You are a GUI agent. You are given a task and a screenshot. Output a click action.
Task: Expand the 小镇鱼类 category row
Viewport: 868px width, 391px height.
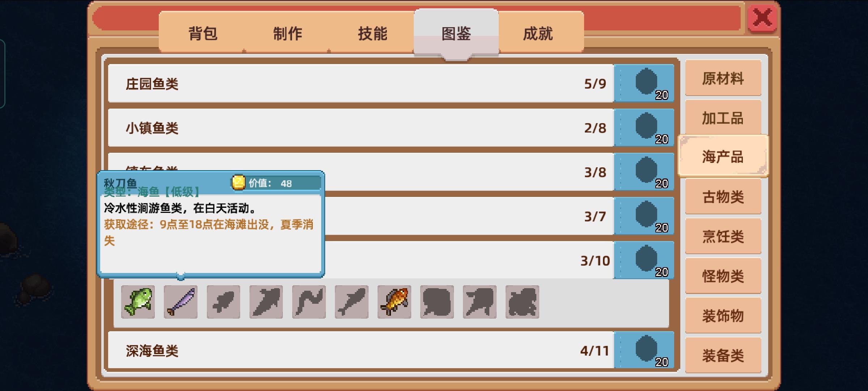[x=361, y=127]
